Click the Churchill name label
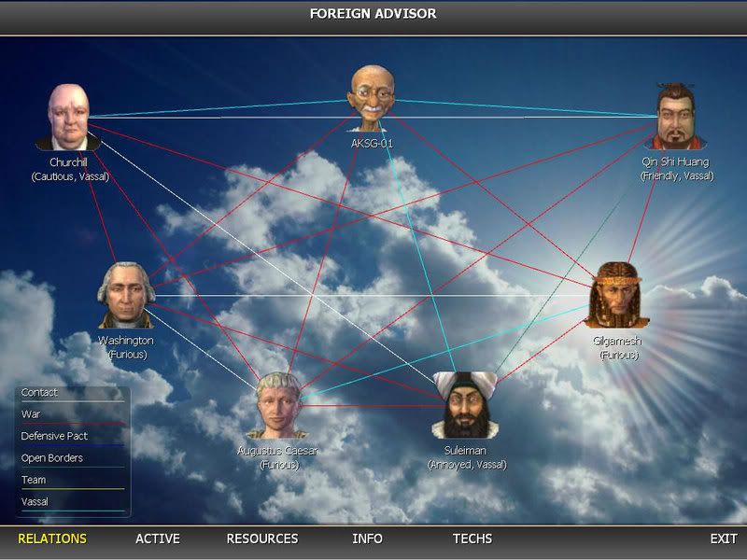Image resolution: width=747 pixels, height=560 pixels. pyautogui.click(x=68, y=162)
